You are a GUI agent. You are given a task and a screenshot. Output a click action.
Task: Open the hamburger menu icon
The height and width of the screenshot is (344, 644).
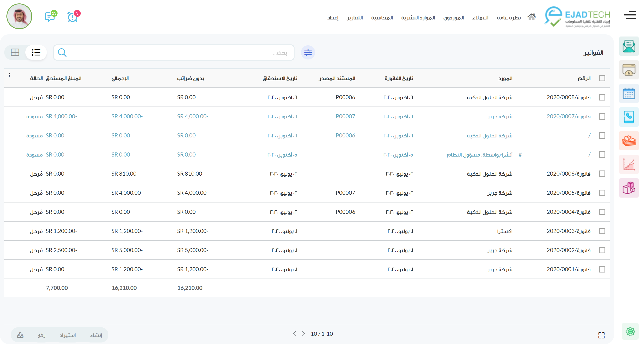pyautogui.click(x=630, y=15)
